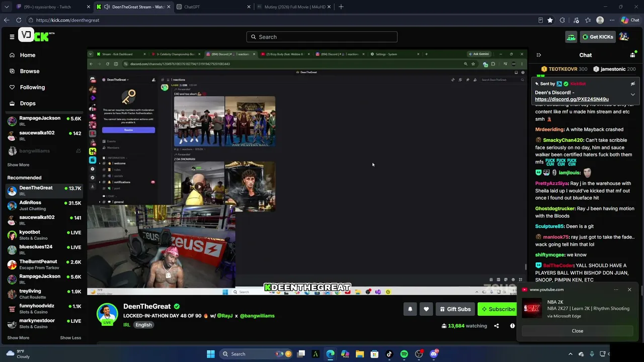644x362 pixels.
Task: Click the Gift Subs button
Action: pos(455,309)
